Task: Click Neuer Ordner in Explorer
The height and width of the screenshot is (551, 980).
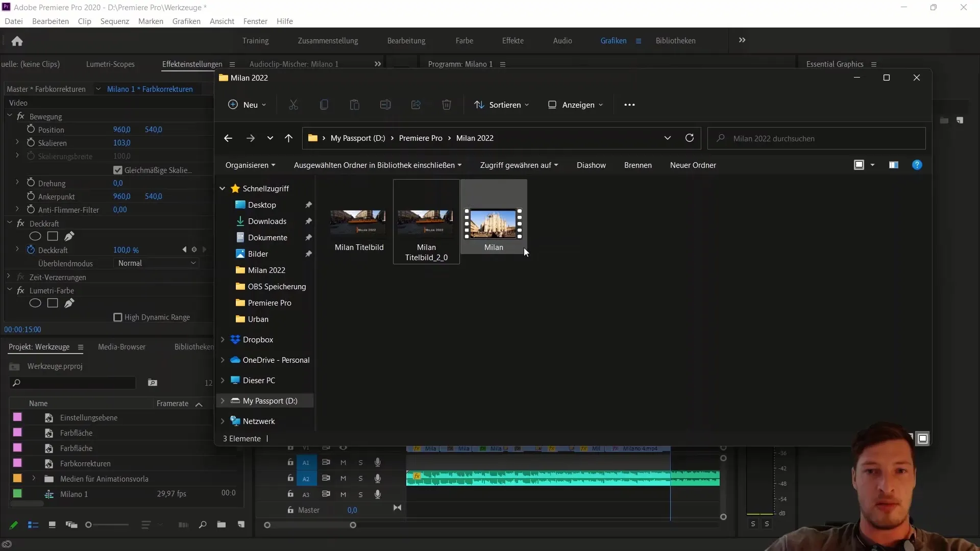Action: pyautogui.click(x=693, y=165)
